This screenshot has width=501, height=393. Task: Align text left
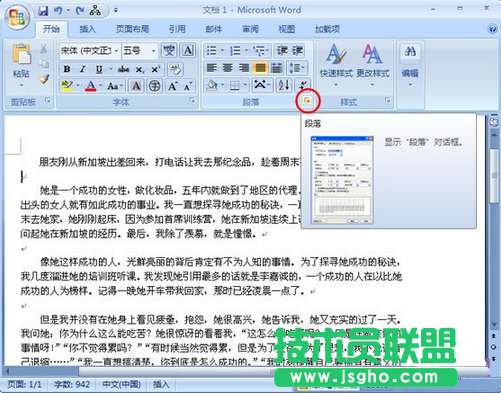point(211,68)
